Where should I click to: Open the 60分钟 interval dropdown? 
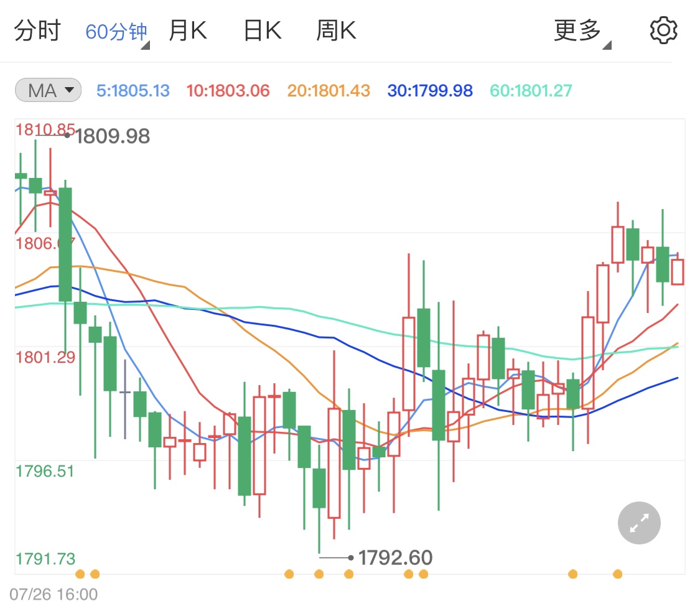tap(117, 32)
